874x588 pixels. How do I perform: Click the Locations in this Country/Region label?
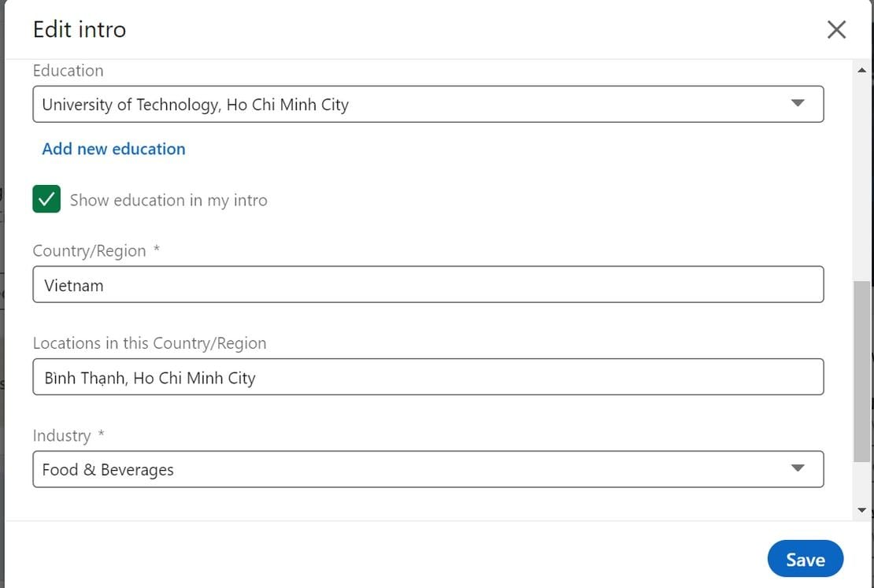click(150, 342)
